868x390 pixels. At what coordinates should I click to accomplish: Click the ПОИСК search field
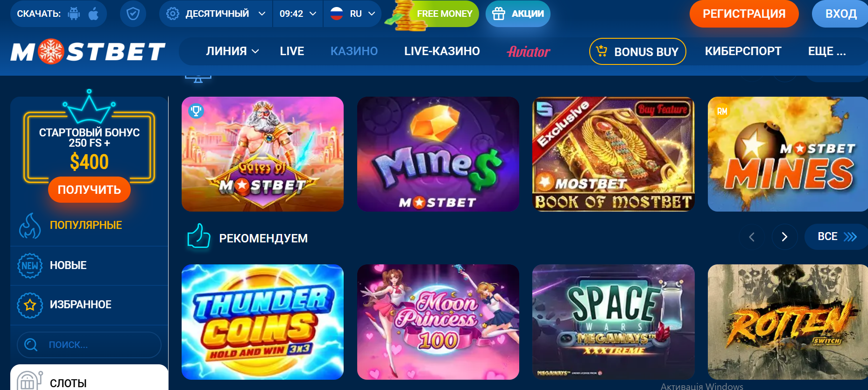pyautogui.click(x=89, y=345)
